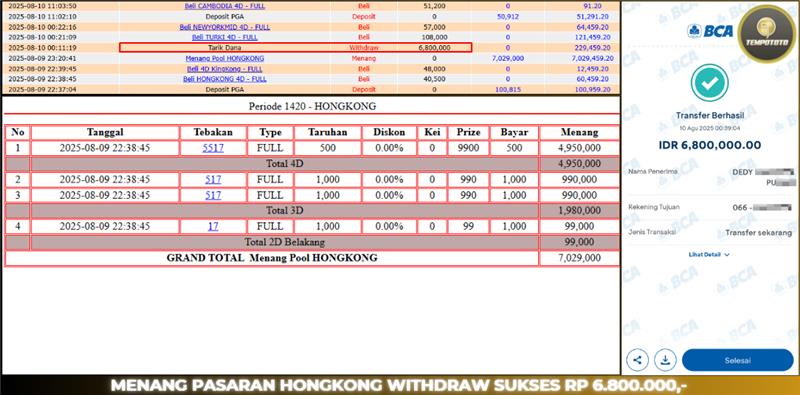Click the Withdraw label in history

tap(363, 47)
